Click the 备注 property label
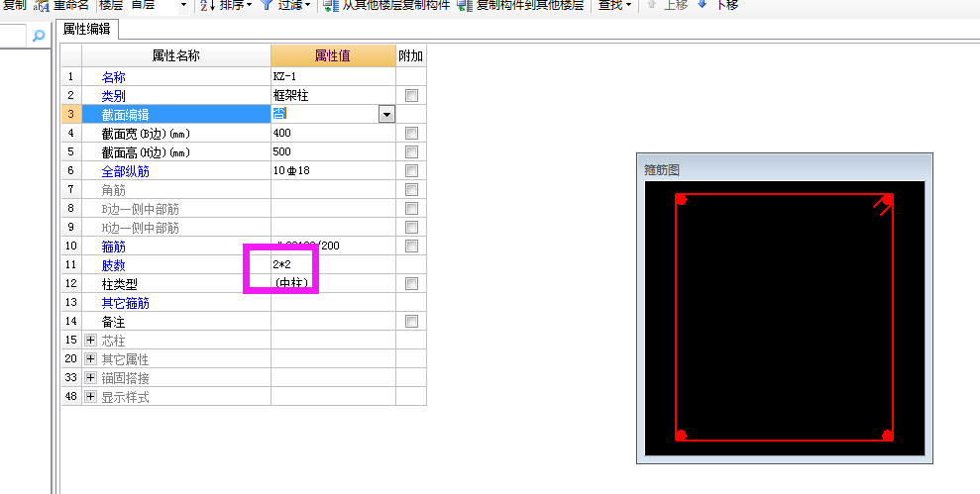The height and width of the screenshot is (494, 980). click(114, 322)
